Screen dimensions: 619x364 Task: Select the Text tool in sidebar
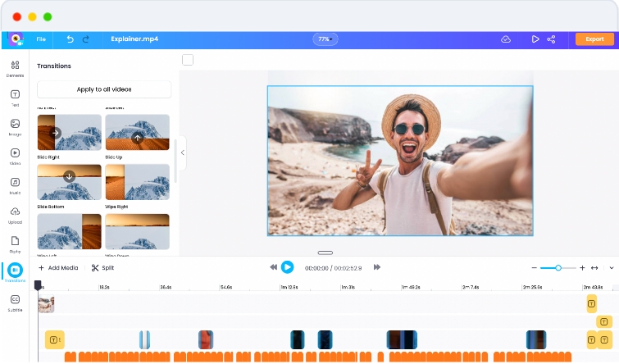click(15, 95)
